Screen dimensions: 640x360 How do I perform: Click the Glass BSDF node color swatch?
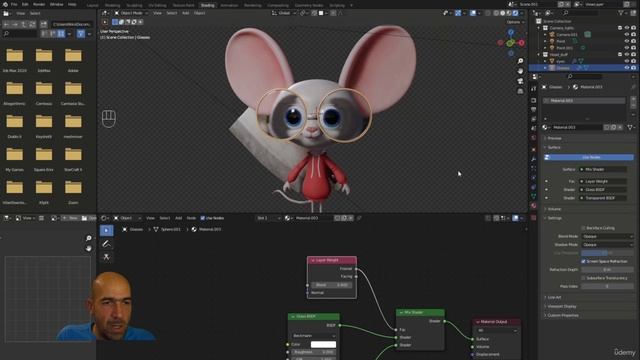click(323, 344)
